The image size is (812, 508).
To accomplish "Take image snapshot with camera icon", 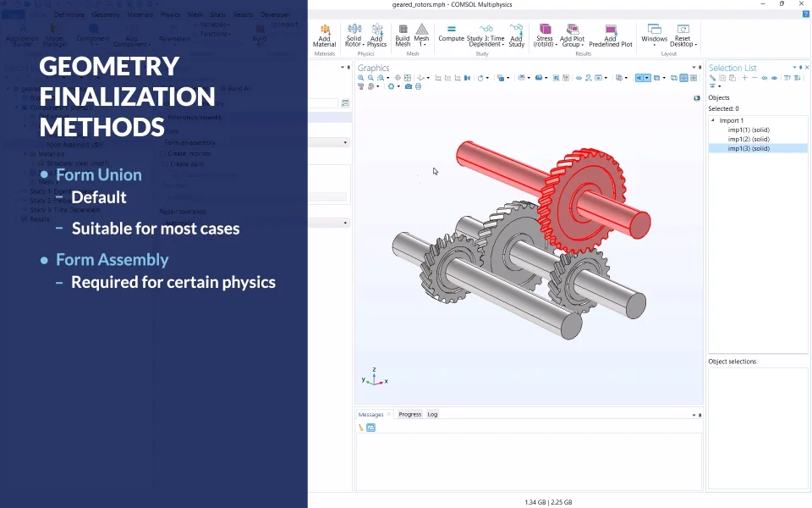I will (409, 86).
